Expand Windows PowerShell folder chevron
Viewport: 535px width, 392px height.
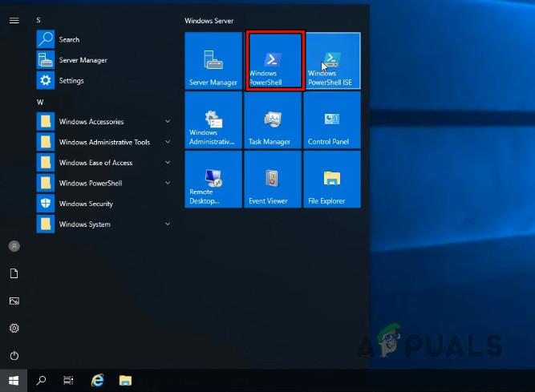click(168, 183)
